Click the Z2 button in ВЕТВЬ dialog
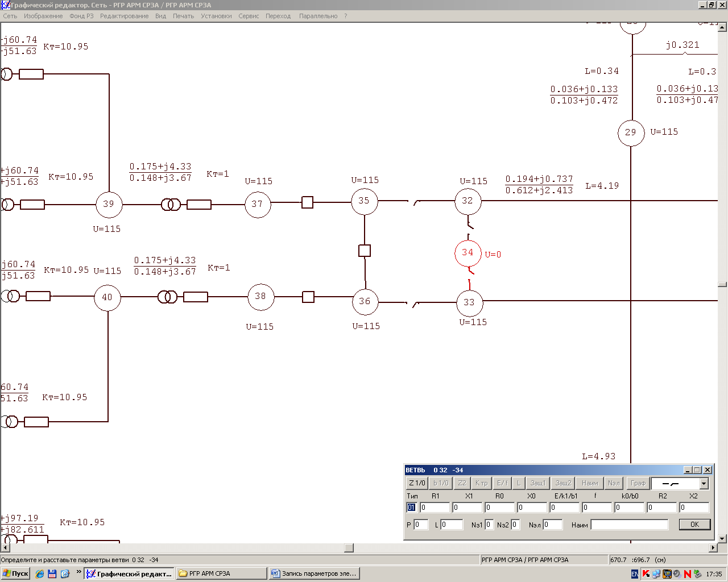Image resolution: width=728 pixels, height=582 pixels. tap(462, 483)
